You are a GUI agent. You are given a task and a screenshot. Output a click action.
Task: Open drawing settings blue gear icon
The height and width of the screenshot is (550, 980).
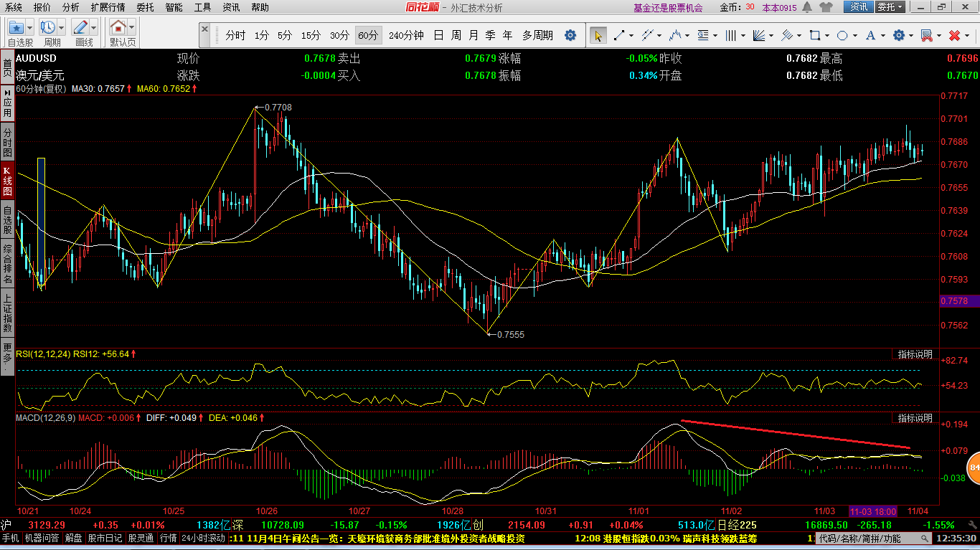pyautogui.click(x=898, y=35)
